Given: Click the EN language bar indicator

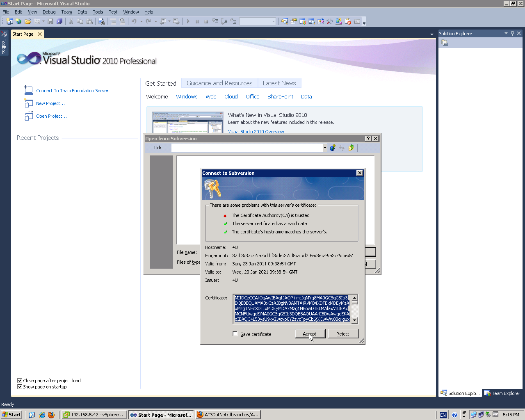Looking at the screenshot, I should click(x=443, y=415).
